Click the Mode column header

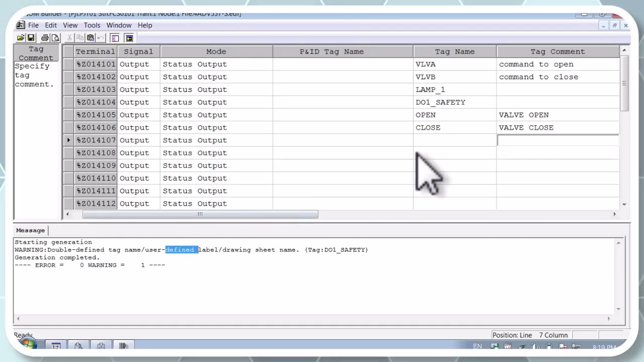click(216, 51)
